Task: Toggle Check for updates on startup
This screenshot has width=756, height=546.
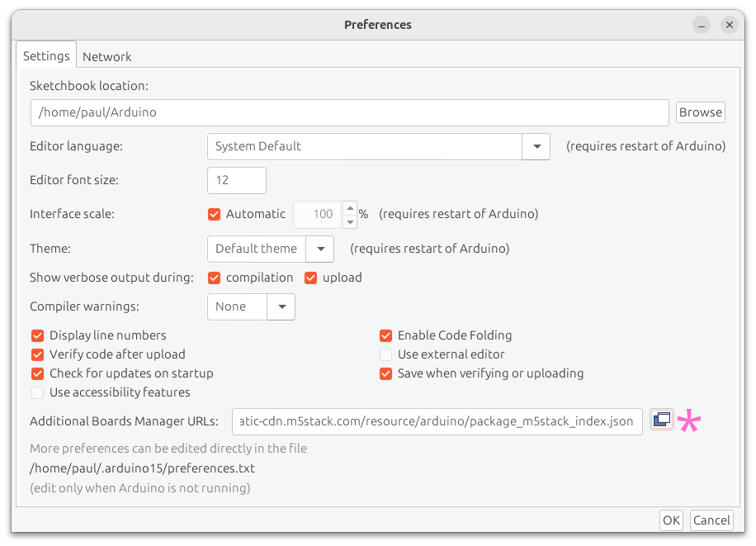Action: (x=37, y=373)
